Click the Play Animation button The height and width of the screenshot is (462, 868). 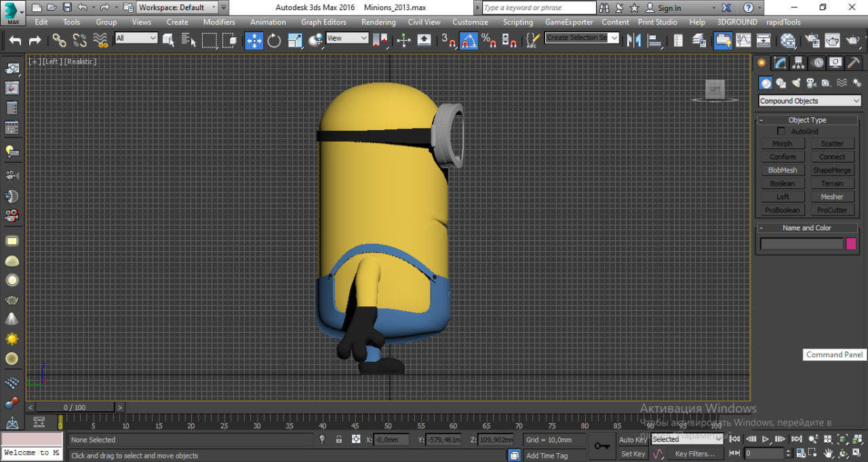766,439
